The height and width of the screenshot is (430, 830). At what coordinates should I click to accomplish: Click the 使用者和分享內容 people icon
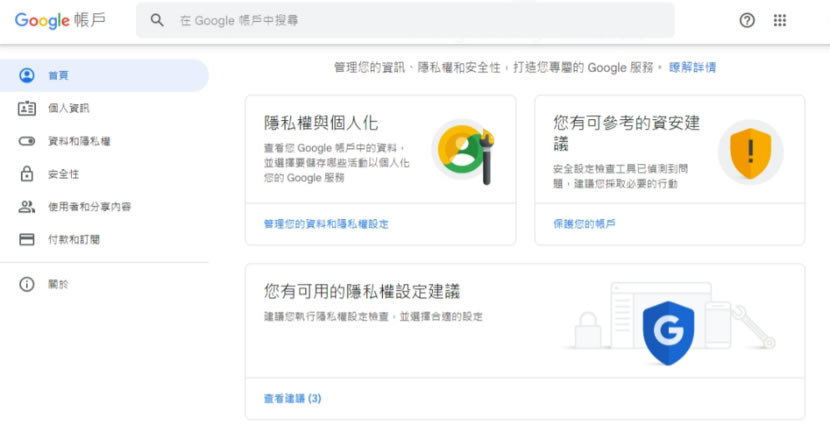27,207
